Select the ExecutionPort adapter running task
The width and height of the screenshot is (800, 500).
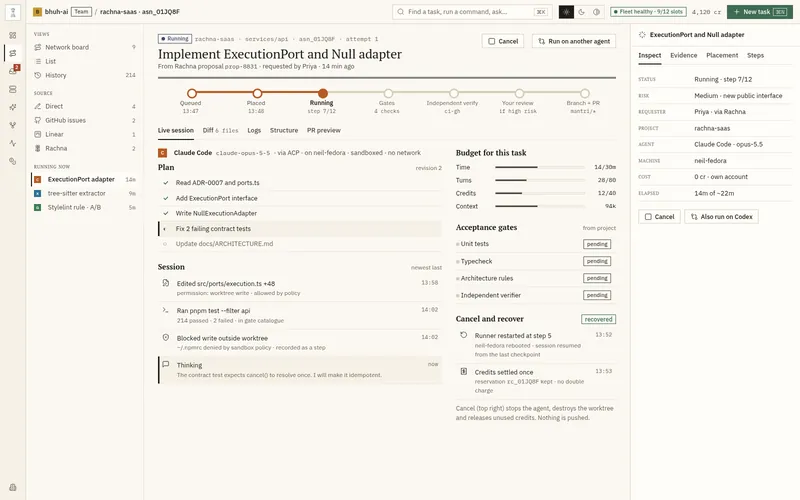click(85, 180)
